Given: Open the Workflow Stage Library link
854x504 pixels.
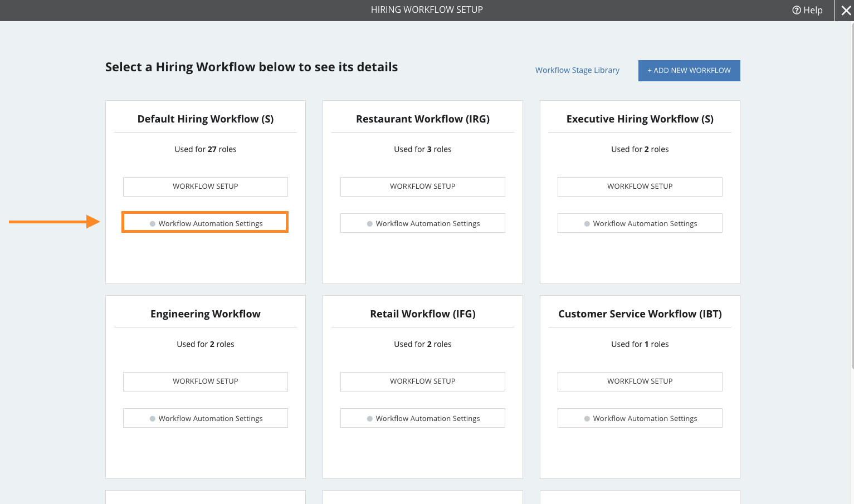Looking at the screenshot, I should tap(577, 70).
